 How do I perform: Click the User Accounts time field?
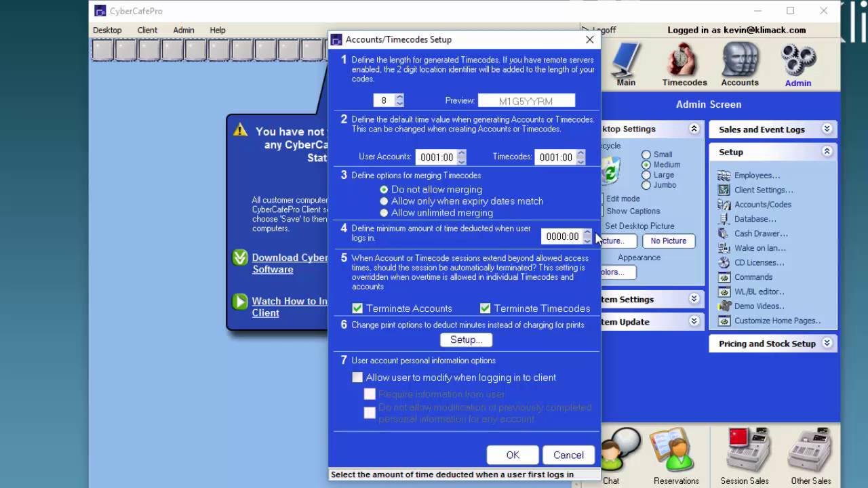tap(436, 157)
